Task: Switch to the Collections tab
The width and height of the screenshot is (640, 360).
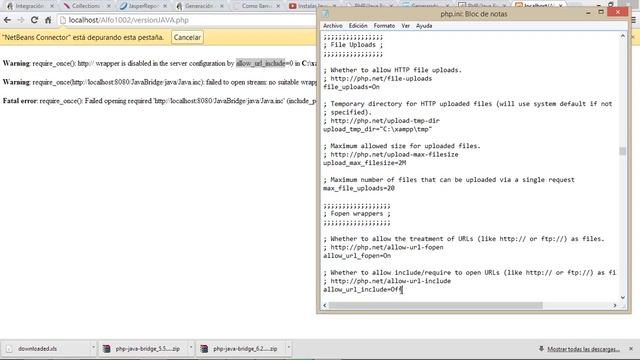Action: (x=85, y=6)
